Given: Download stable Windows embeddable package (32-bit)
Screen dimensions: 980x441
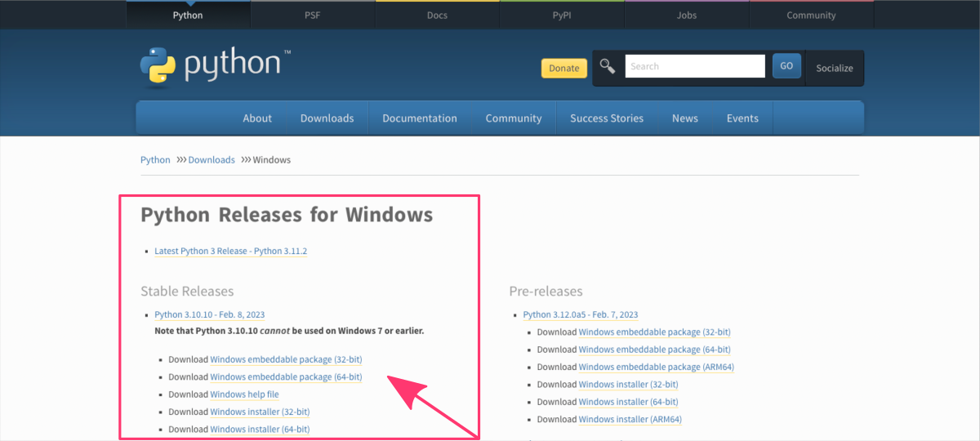Looking at the screenshot, I should click(286, 359).
